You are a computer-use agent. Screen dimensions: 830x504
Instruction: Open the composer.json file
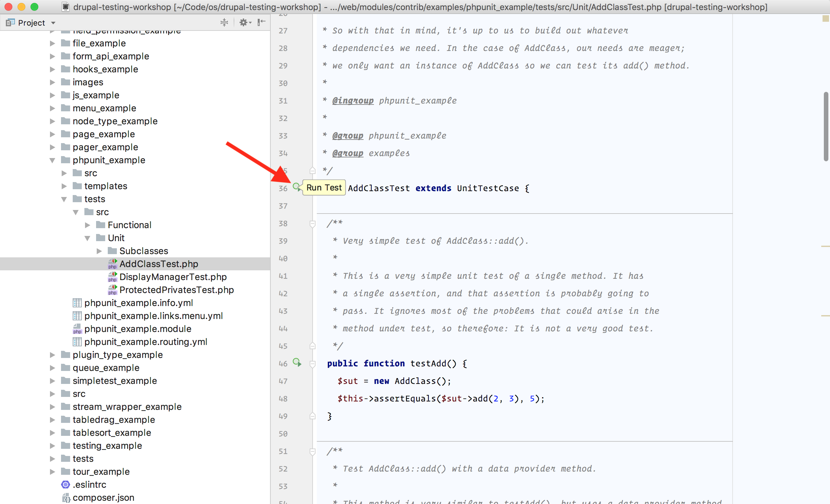103,497
